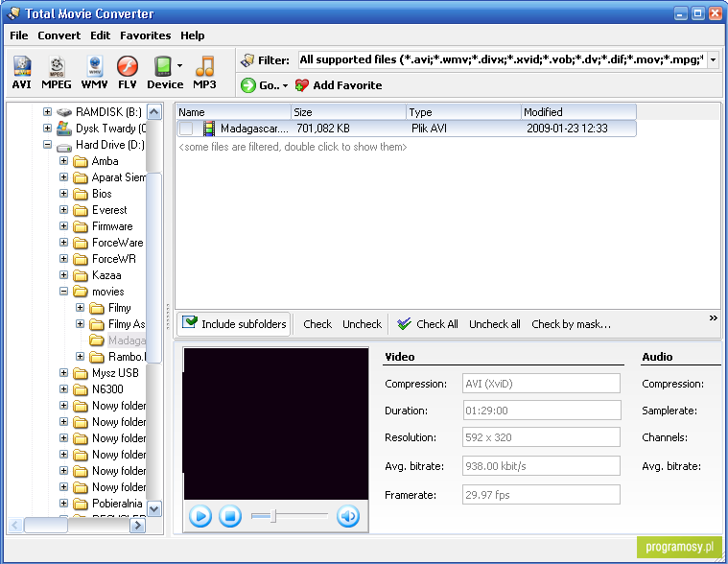
Task: Collapse the Hard Drive (D:) node
Action: 47,145
